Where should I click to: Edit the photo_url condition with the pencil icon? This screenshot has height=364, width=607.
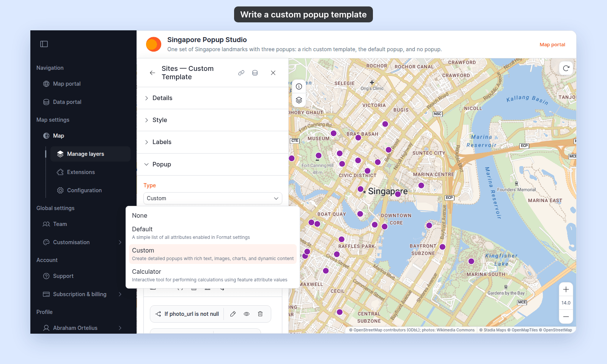233,314
